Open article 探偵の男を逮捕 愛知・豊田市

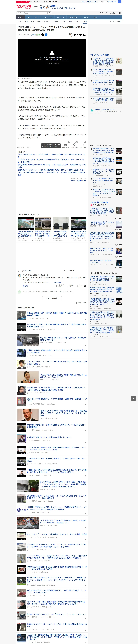(57, 314)
